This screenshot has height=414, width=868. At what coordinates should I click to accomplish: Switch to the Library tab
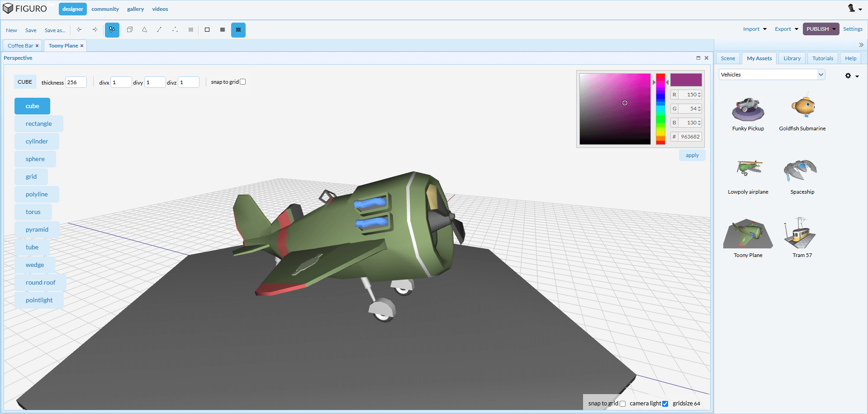point(792,58)
